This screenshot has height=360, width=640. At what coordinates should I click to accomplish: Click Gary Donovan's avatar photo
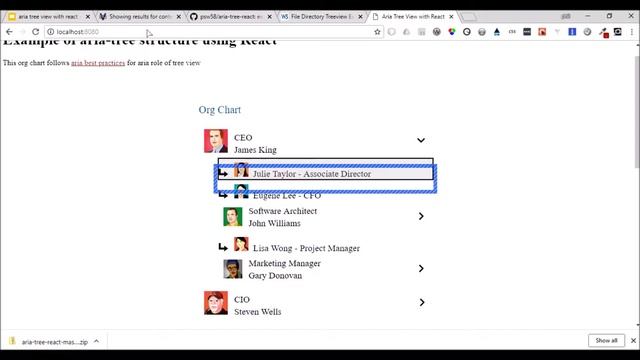click(x=233, y=269)
